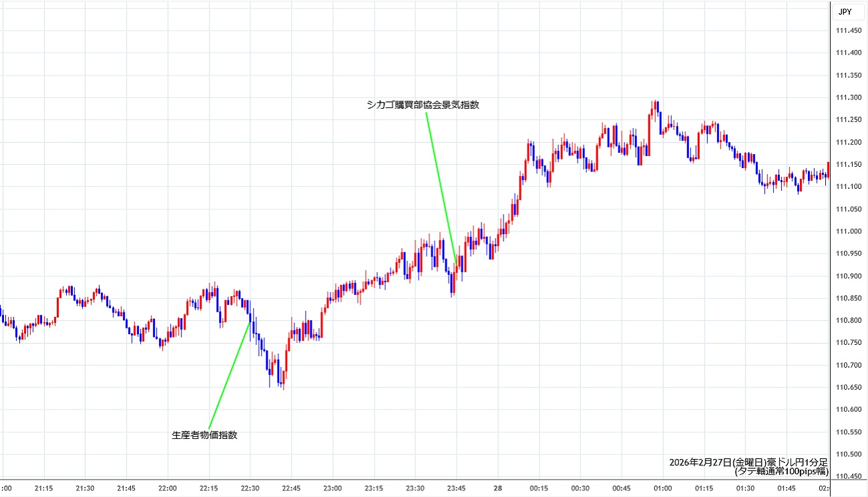Image resolution: width=868 pixels, height=497 pixels.
Task: Click the 22:00 time axis label
Action: (168, 488)
